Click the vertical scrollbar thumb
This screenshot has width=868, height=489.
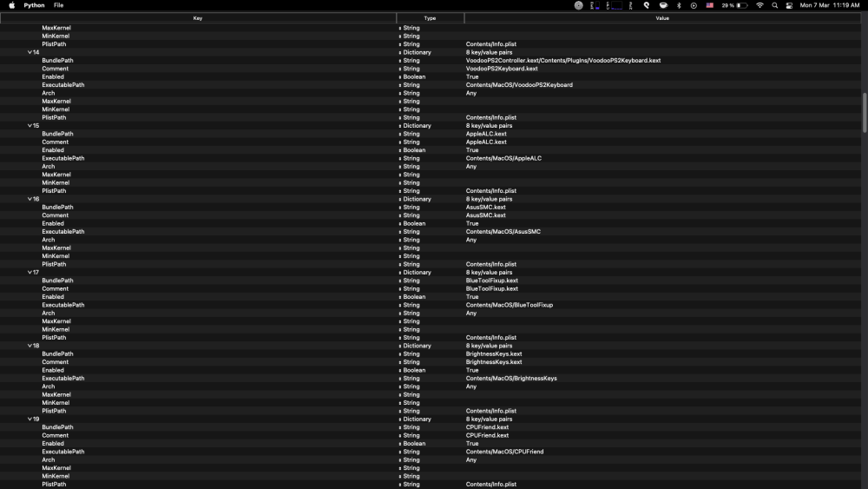[x=865, y=112]
